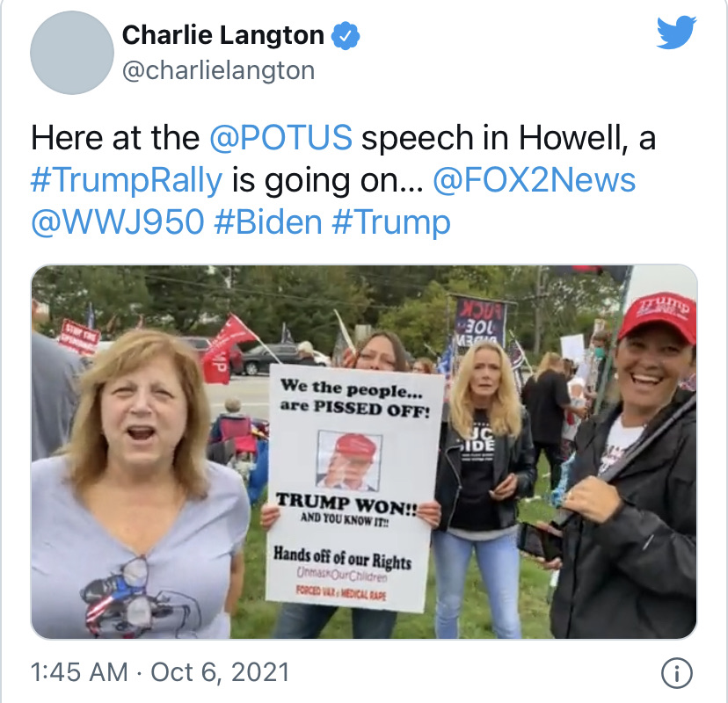The width and height of the screenshot is (728, 703).
Task: Open the embedded rally video thumbnail
Action: click(x=364, y=452)
